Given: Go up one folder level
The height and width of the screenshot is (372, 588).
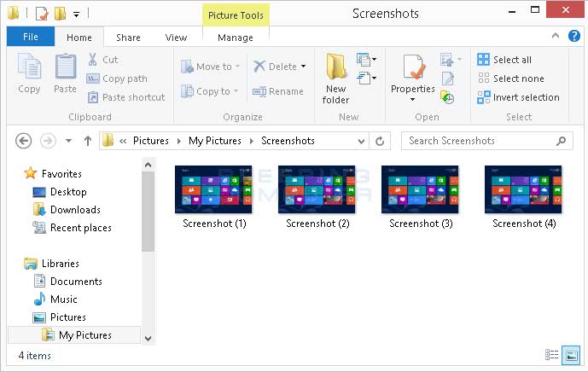Looking at the screenshot, I should pyautogui.click(x=88, y=141).
